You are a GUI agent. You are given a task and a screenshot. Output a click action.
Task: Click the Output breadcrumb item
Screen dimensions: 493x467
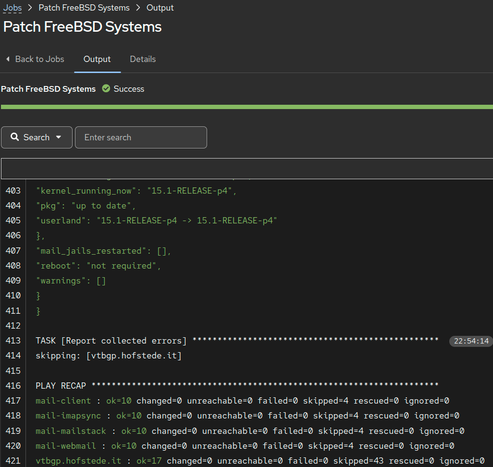point(160,8)
